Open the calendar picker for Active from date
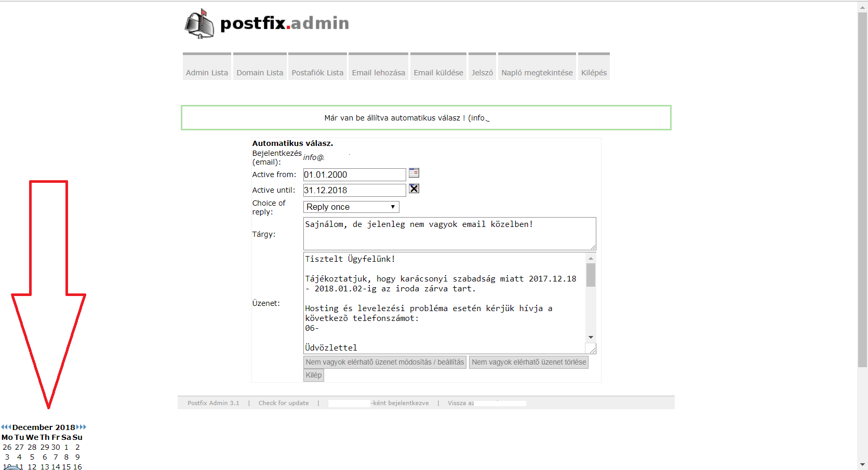The height and width of the screenshot is (470, 868). coord(414,173)
